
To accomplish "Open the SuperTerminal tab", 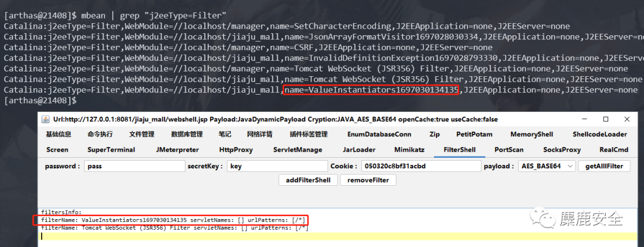I will pyautogui.click(x=112, y=150).
